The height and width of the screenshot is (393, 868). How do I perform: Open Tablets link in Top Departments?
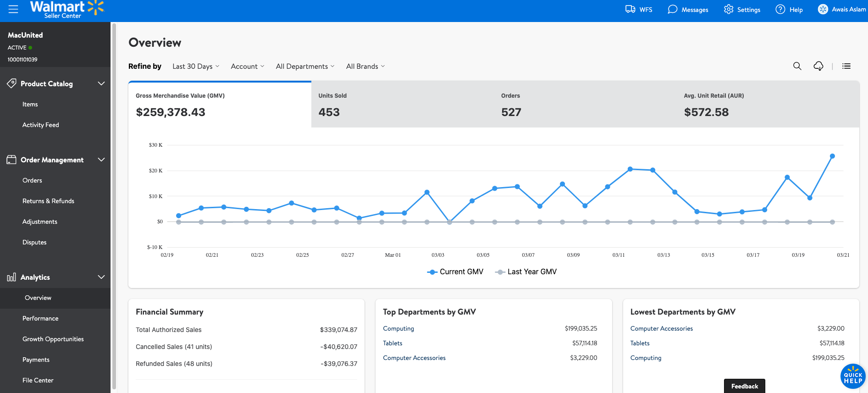pyautogui.click(x=393, y=343)
